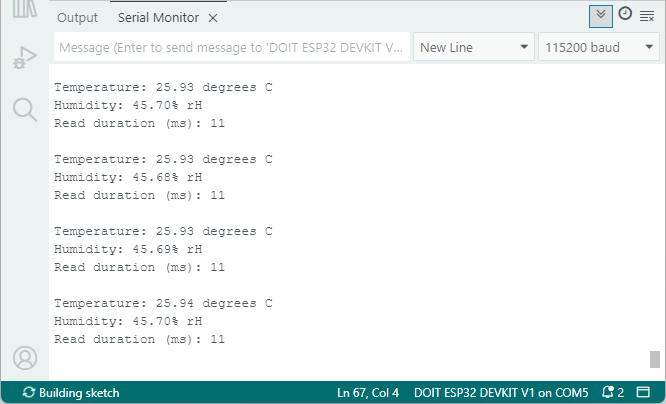Switch to the Output tab
Viewport: 666px width, 404px height.
(x=77, y=17)
